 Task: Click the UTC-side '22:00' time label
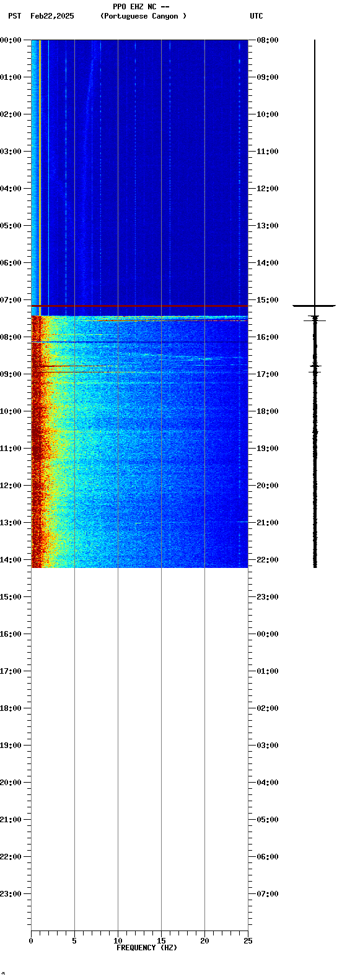(267, 560)
